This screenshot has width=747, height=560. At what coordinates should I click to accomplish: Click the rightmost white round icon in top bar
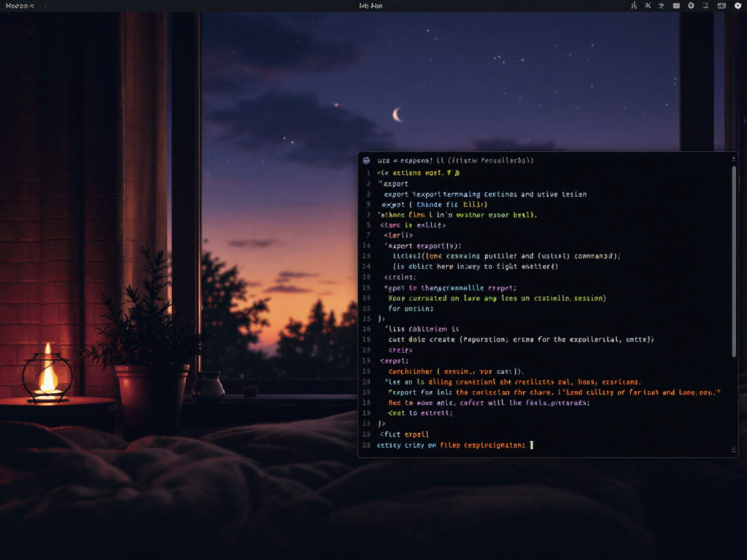738,6
